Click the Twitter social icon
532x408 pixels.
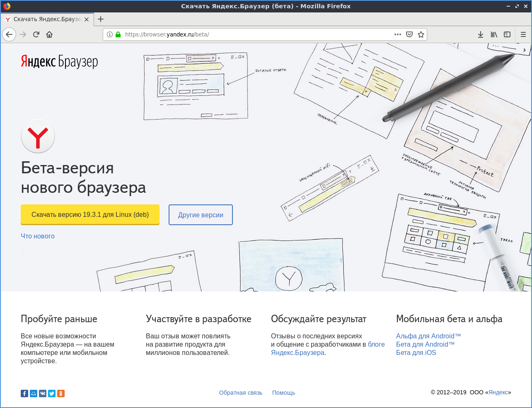[52, 393]
